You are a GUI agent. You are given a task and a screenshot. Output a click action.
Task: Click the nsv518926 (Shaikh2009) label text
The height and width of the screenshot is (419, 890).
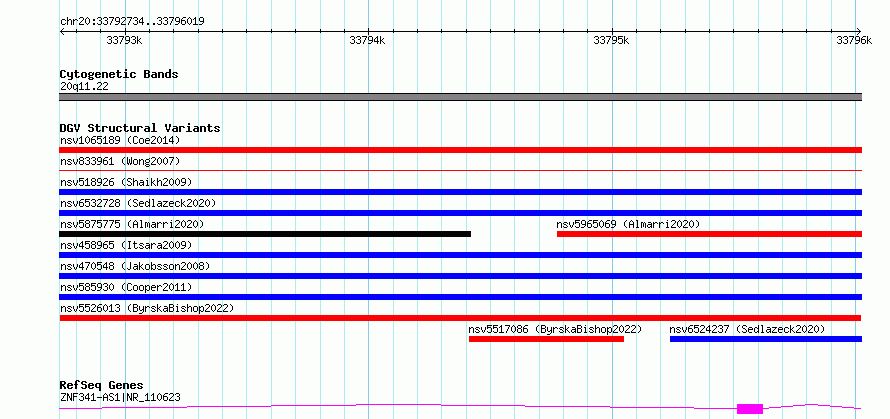pos(126,182)
